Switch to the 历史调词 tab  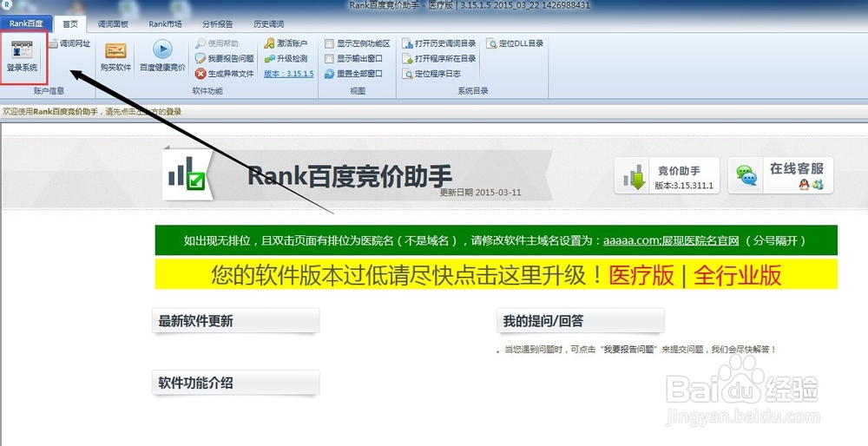coord(268,23)
